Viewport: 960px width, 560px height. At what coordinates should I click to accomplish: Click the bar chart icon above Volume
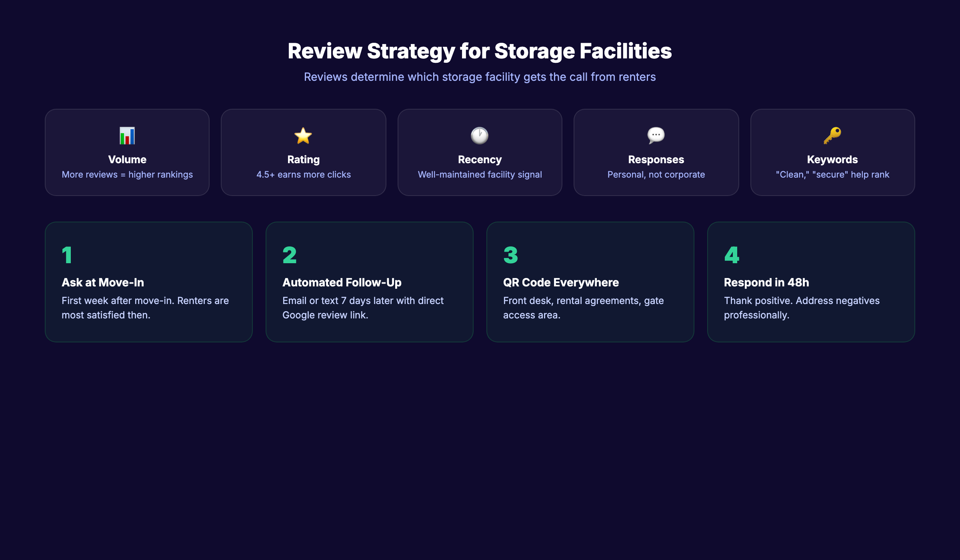pyautogui.click(x=127, y=136)
